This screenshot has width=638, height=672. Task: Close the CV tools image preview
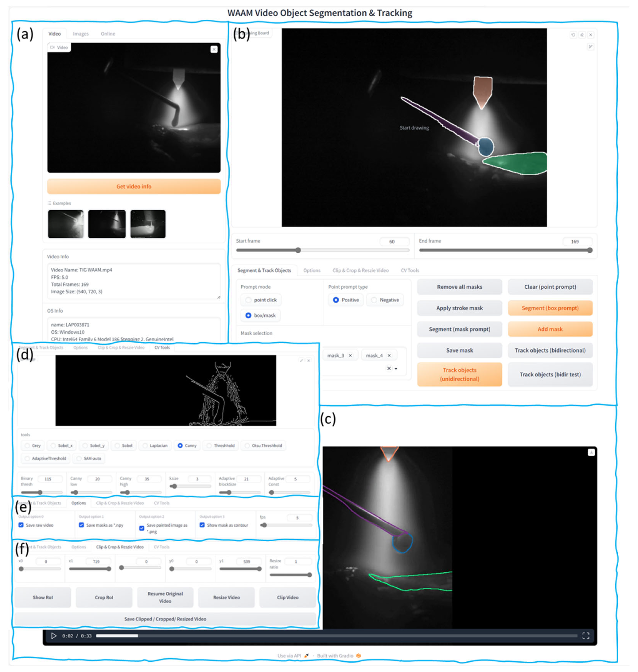pyautogui.click(x=308, y=360)
